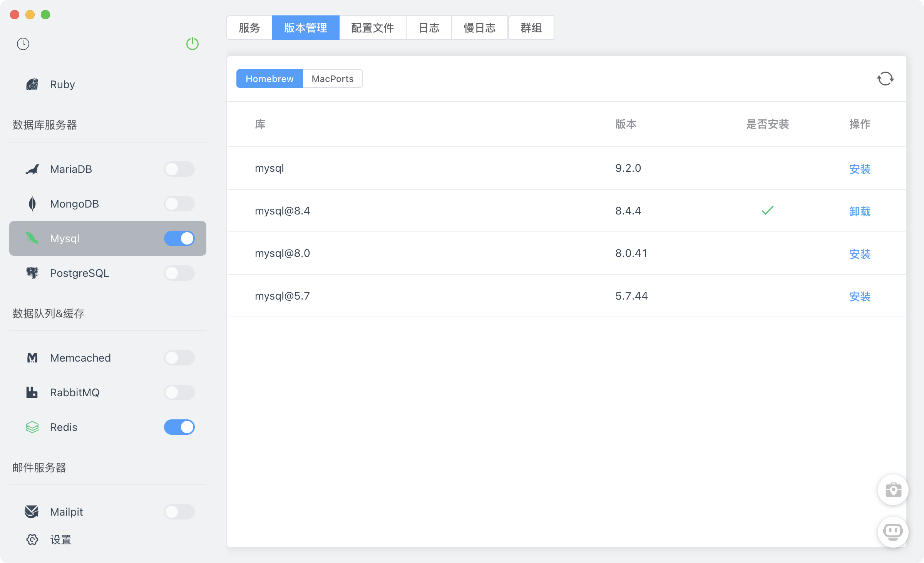Enable the MongoDB toggle switch
The width and height of the screenshot is (924, 563).
pos(179,204)
